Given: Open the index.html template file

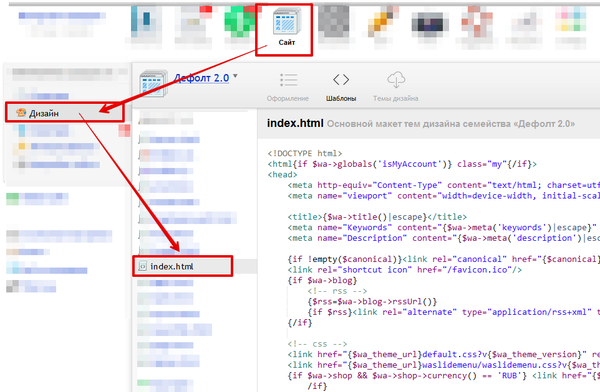Looking at the screenshot, I should [183, 266].
